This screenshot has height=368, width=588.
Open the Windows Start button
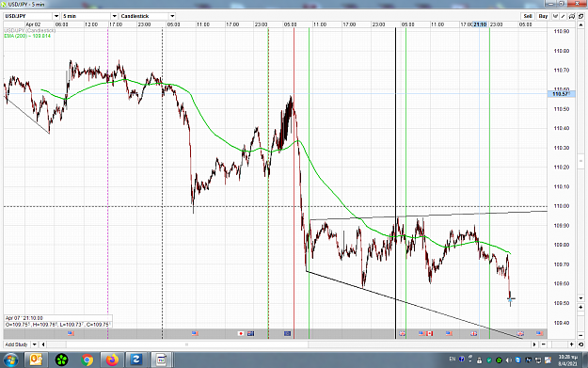point(10,360)
